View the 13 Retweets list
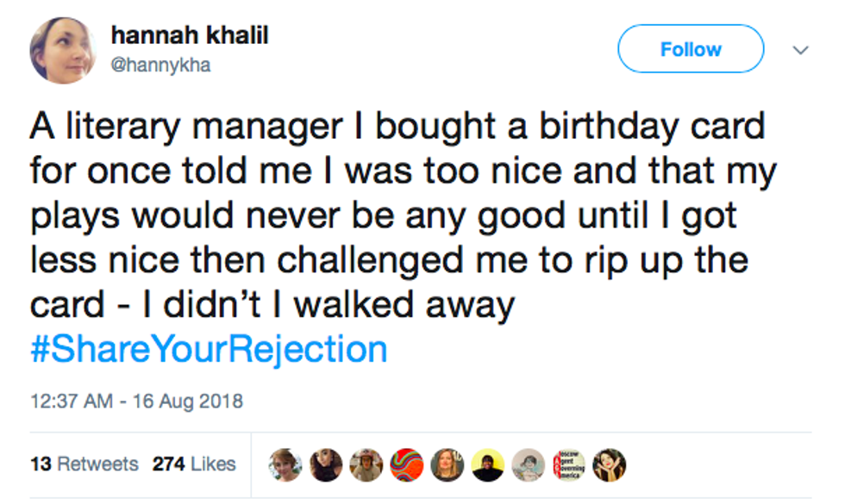The height and width of the screenshot is (504, 845). pos(84,464)
